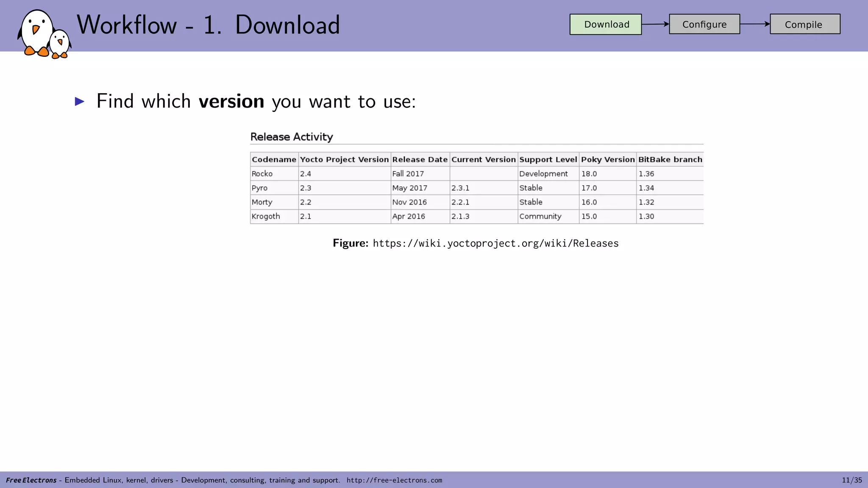Click the 2.1.3 current version cell
868x488 pixels.
point(484,216)
